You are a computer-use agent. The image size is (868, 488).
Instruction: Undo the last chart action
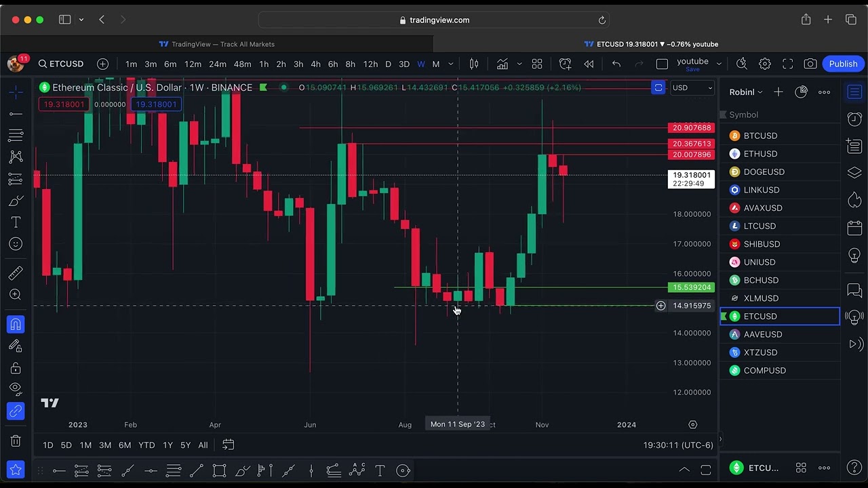tap(616, 64)
